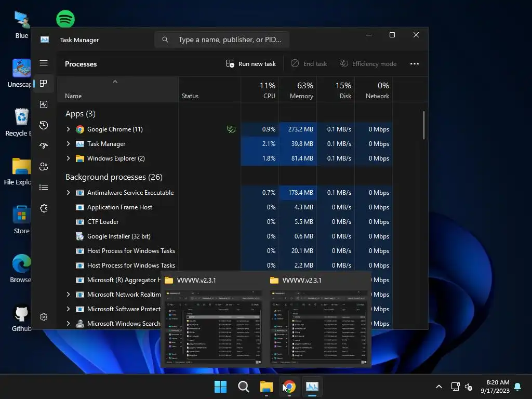The image size is (532, 399).
Task: Expand the Task Manager process row
Action: 68,144
